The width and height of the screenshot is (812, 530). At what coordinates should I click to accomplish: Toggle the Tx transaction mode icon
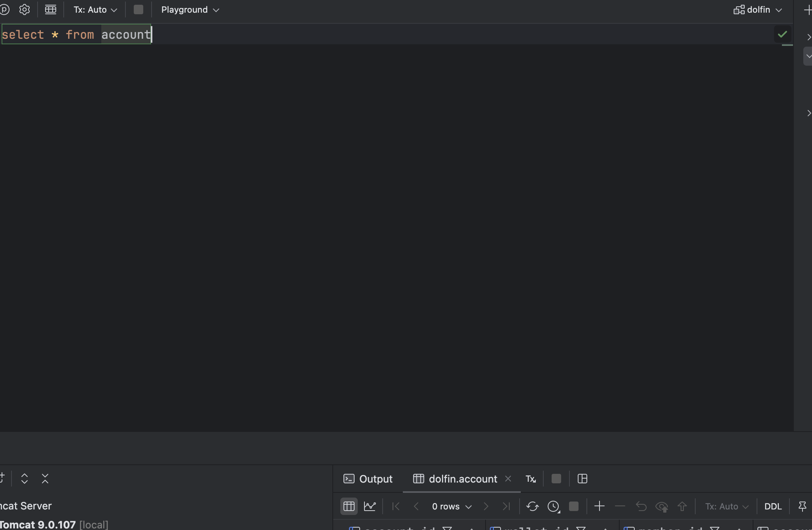530,479
